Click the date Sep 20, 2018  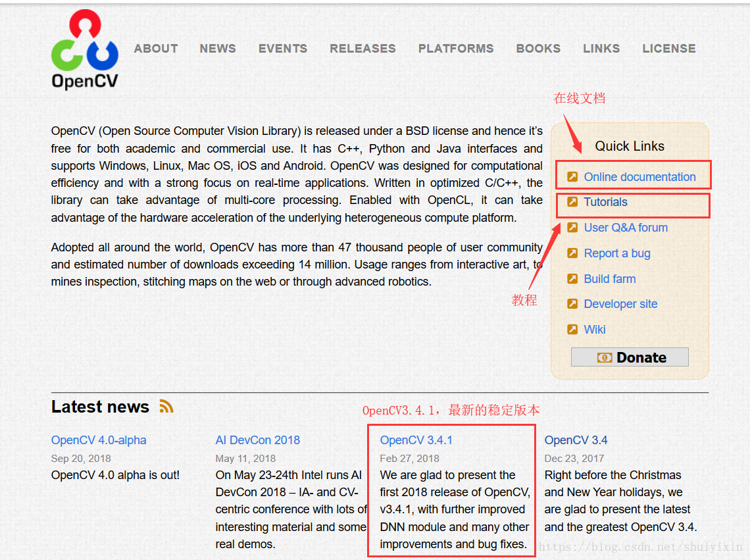81,459
